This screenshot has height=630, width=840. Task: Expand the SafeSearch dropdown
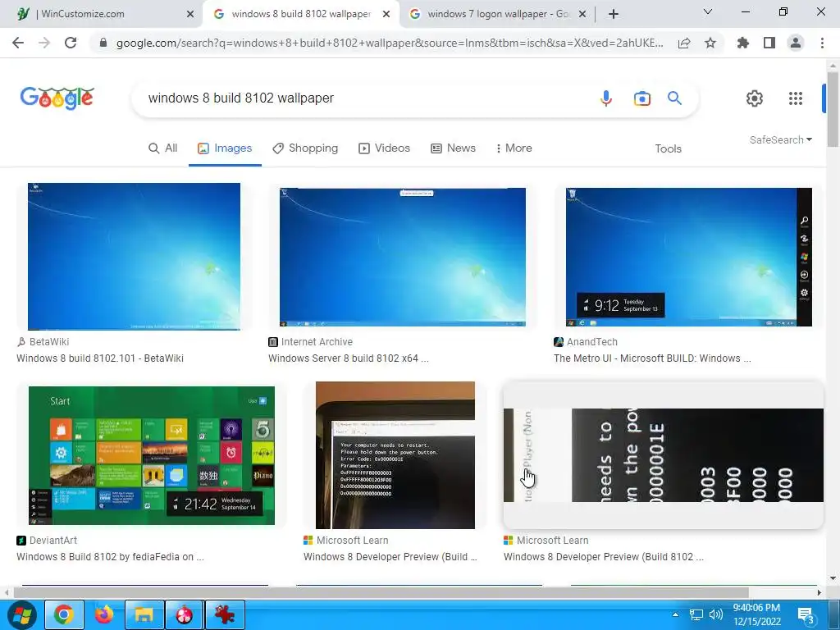tap(781, 139)
